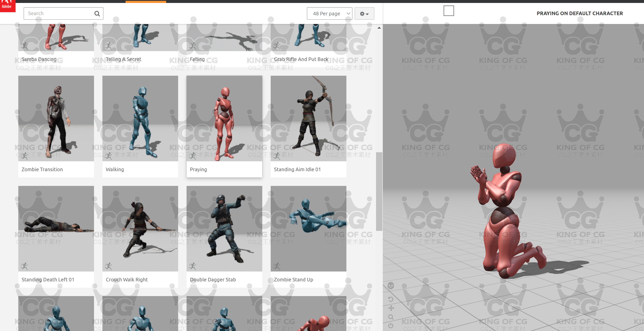The height and width of the screenshot is (331, 644).
Task: Click the running-man icon on Standing Death Left
Action: click(24, 266)
